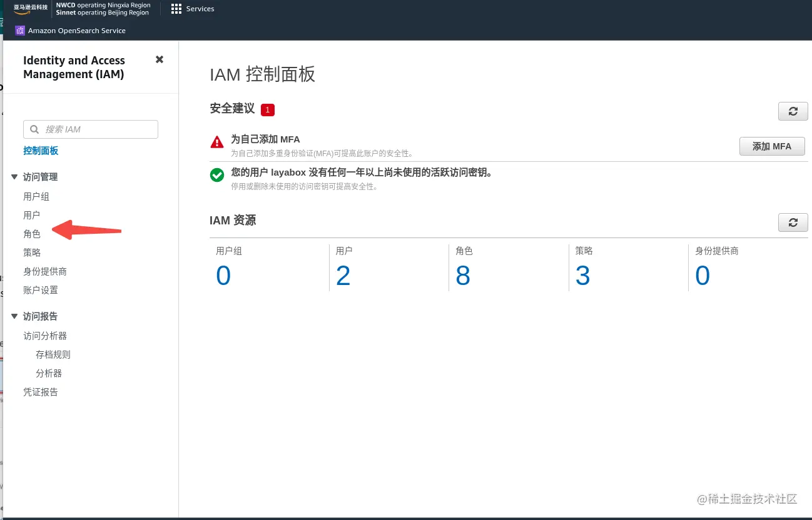Click the 策略 count 3
The image size is (812, 520).
pos(582,276)
